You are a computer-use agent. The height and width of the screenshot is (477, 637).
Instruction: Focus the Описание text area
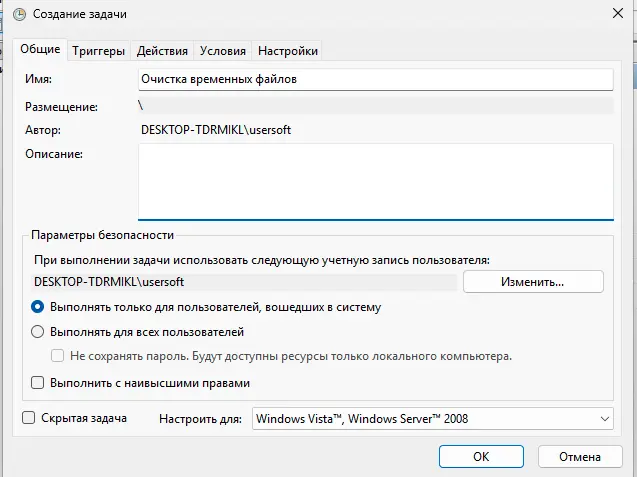click(374, 180)
